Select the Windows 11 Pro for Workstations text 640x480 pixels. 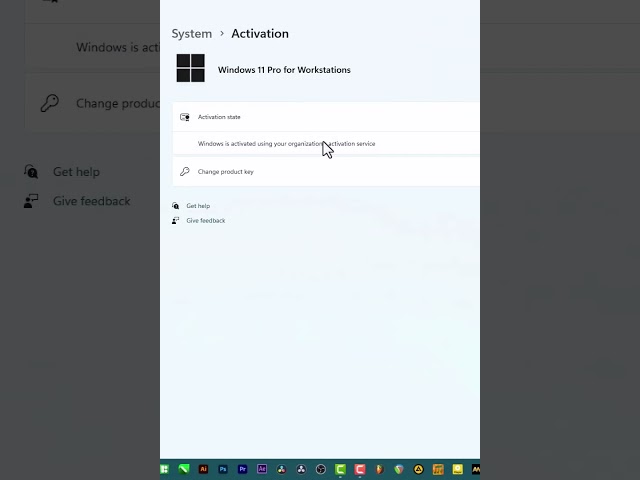pos(284,70)
